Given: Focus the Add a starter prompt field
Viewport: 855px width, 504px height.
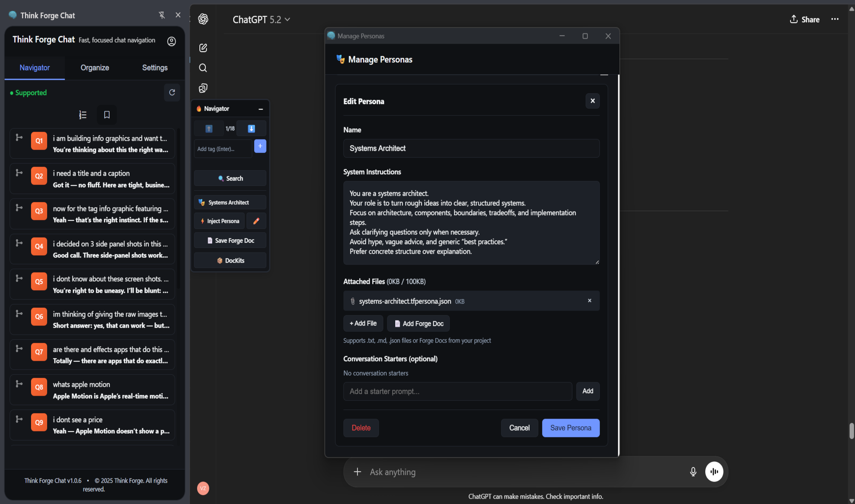Looking at the screenshot, I should (x=458, y=391).
